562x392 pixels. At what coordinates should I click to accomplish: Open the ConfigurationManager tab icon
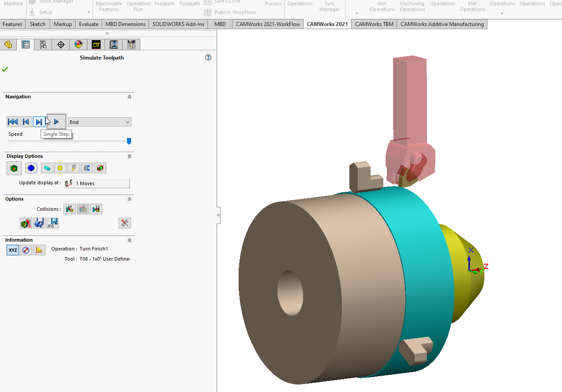pyautogui.click(x=43, y=45)
